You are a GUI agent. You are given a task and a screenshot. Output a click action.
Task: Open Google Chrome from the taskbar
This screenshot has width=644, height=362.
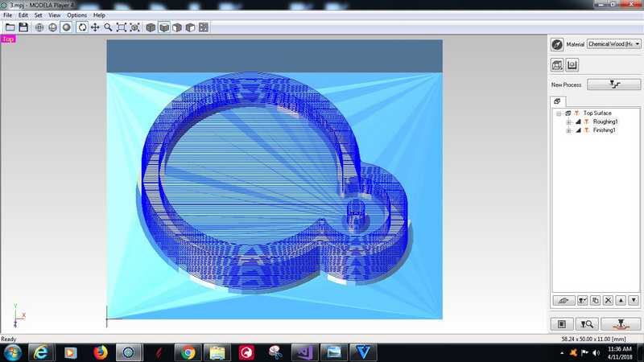click(x=188, y=352)
